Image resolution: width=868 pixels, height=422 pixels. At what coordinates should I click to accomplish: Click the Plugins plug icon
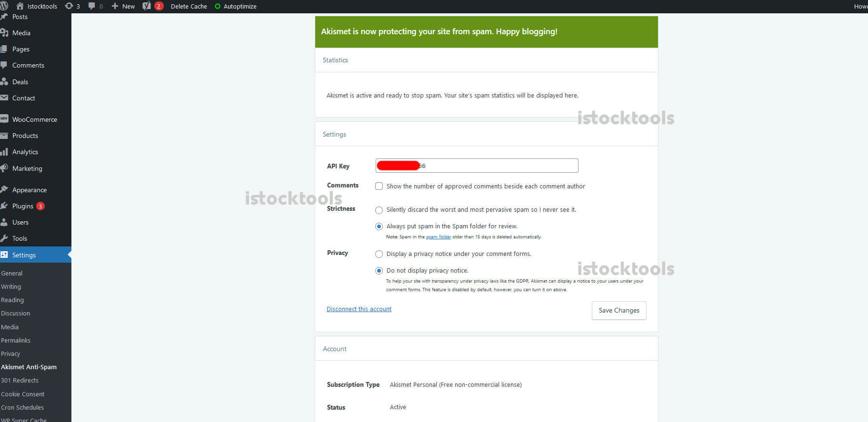pyautogui.click(x=4, y=206)
